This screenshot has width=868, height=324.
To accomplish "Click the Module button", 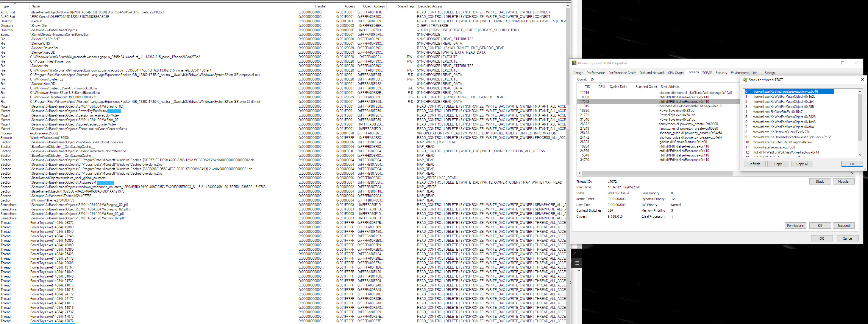I will [843, 181].
